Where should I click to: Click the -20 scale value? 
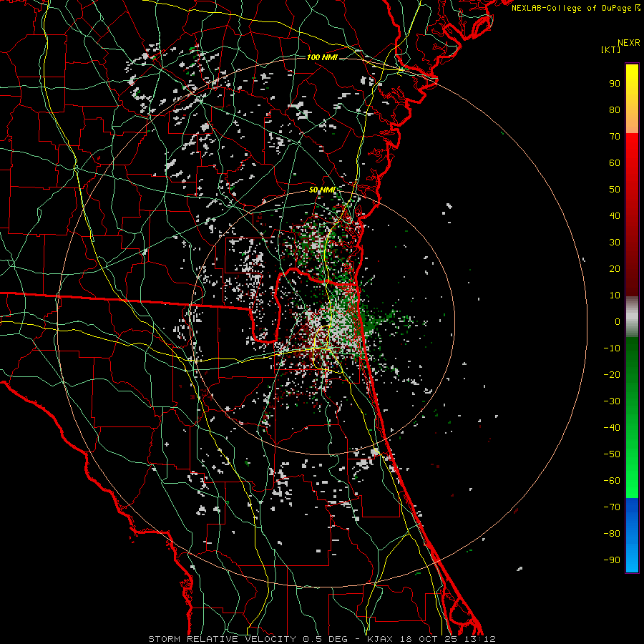tap(612, 374)
